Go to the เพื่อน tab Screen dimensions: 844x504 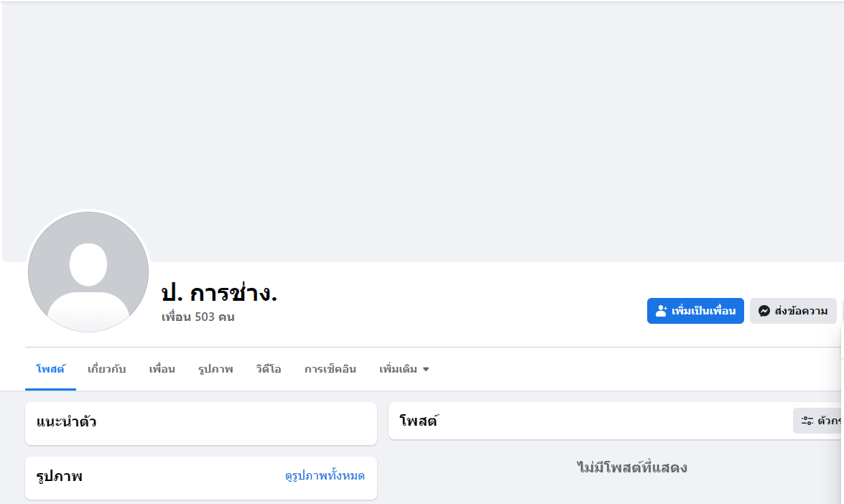[162, 369]
